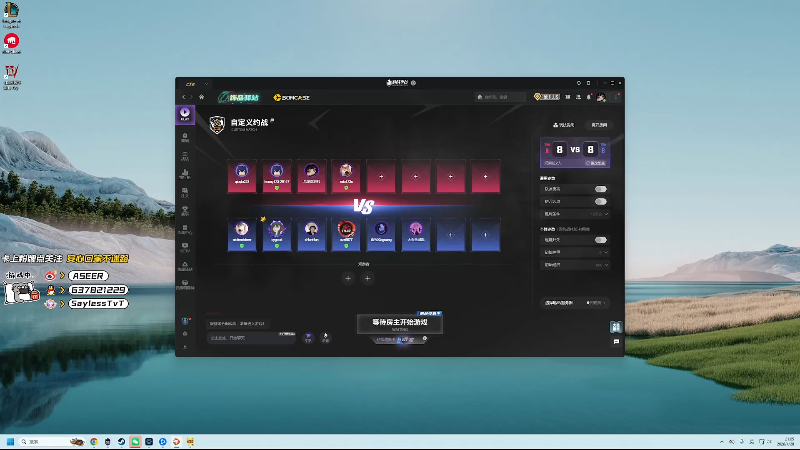The height and width of the screenshot is (450, 800).
Task: Click the home icon beside navigation arrows
Action: click(x=202, y=97)
